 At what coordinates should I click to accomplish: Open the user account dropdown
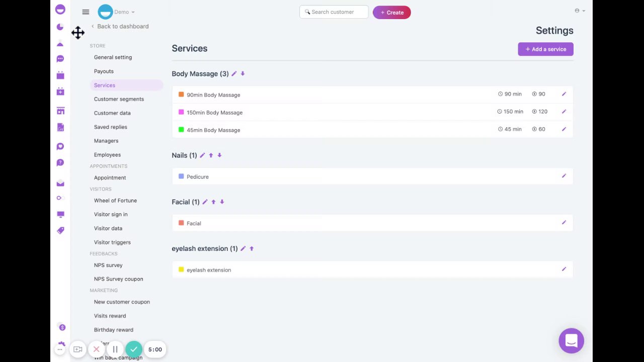[580, 11]
